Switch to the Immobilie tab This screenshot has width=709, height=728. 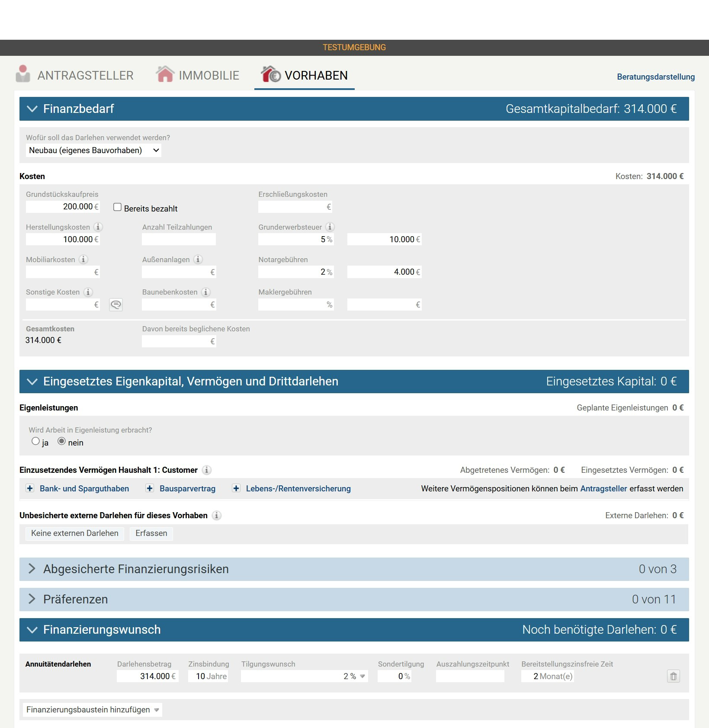[x=198, y=75]
